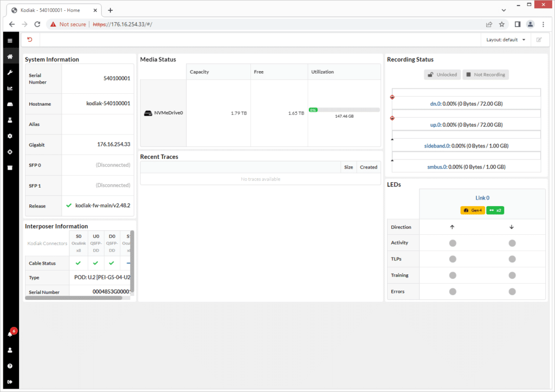The image size is (555, 392).
Task: Click the logout icon in sidebar
Action: 10,382
